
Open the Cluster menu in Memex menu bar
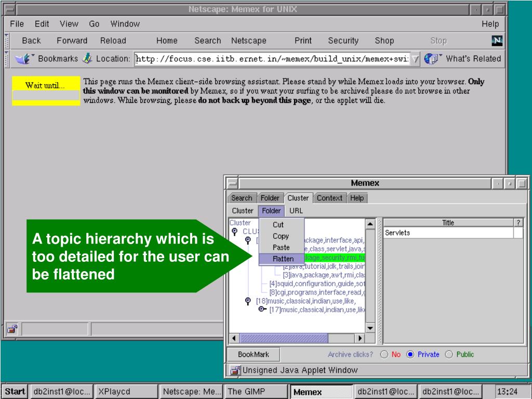(x=243, y=211)
